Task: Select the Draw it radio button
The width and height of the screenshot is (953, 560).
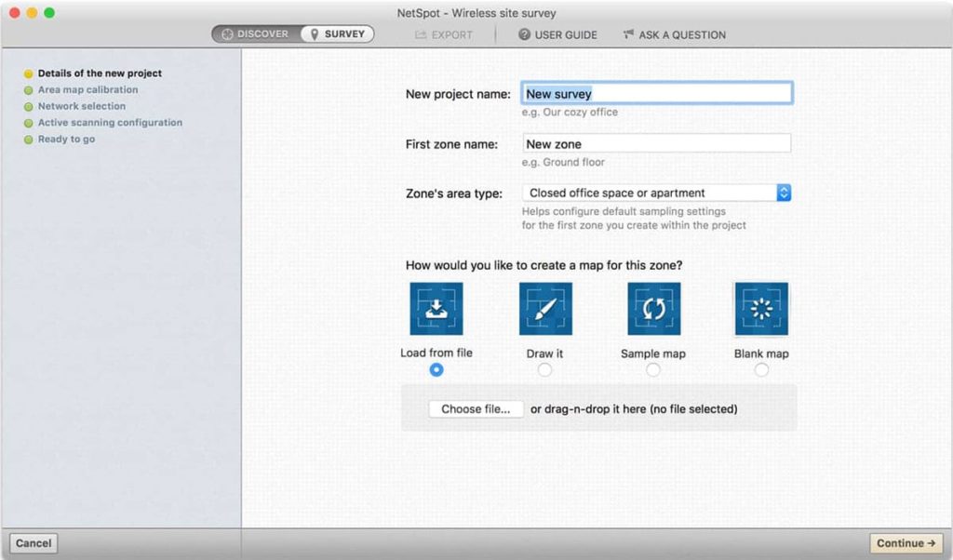Action: pyautogui.click(x=545, y=370)
